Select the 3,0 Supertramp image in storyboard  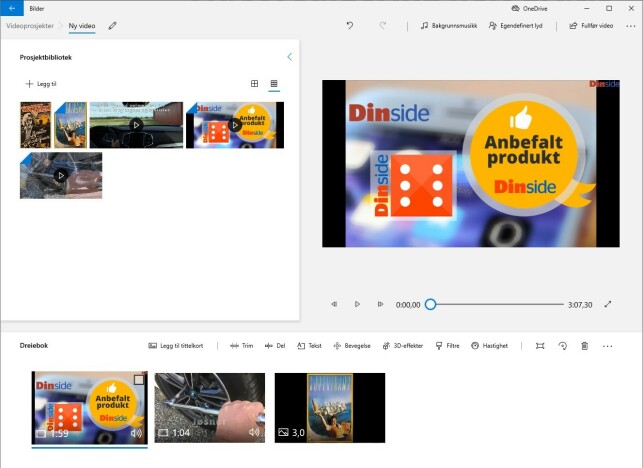pos(330,408)
